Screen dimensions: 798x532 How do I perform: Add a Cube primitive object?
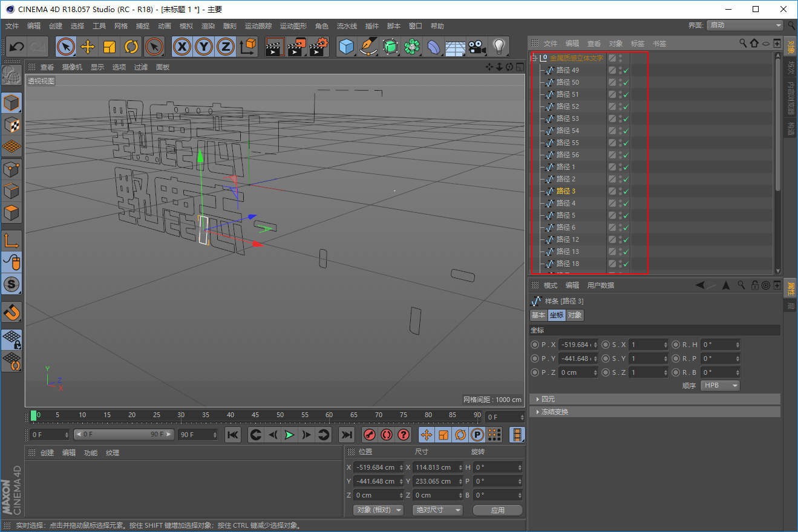pyautogui.click(x=347, y=47)
